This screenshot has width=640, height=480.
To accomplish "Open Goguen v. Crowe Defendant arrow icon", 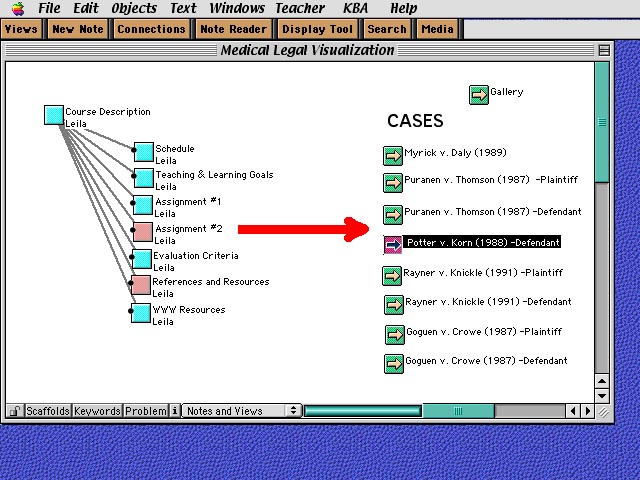I will tap(394, 364).
